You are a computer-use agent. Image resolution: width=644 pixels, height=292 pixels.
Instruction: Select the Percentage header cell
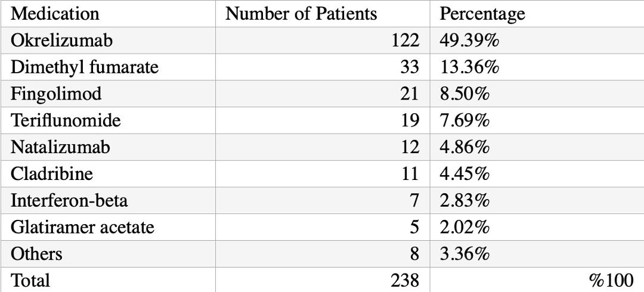[537, 14]
